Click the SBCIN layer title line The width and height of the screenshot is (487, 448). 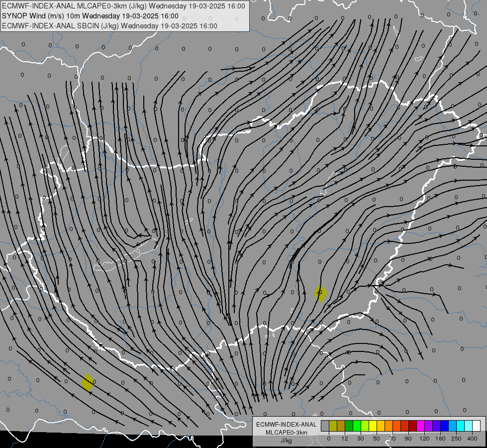click(x=109, y=26)
